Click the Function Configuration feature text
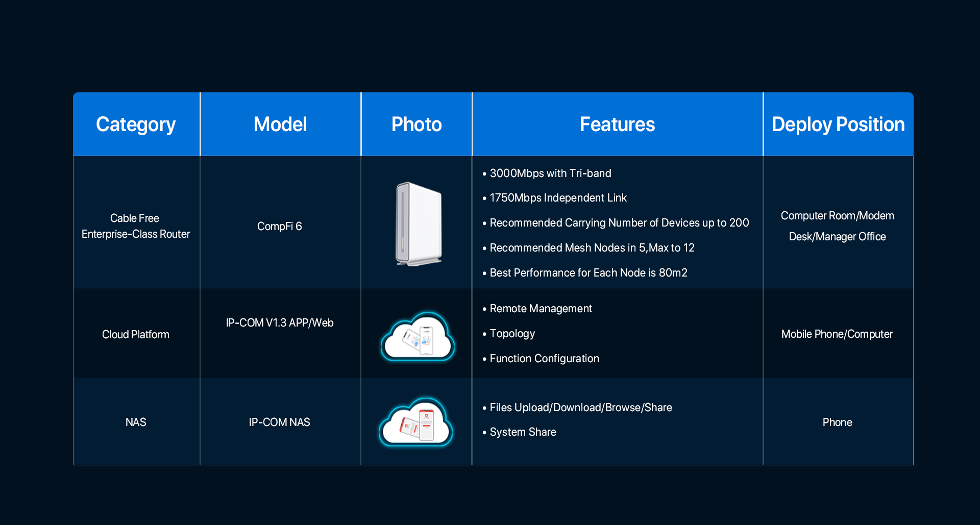Screen dimensions: 980x525 [x=544, y=359]
